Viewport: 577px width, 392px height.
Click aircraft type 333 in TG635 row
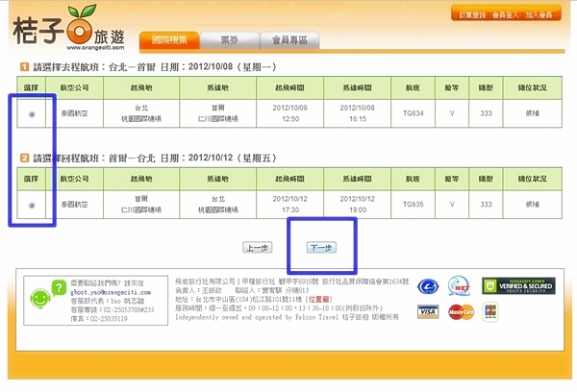(486, 205)
